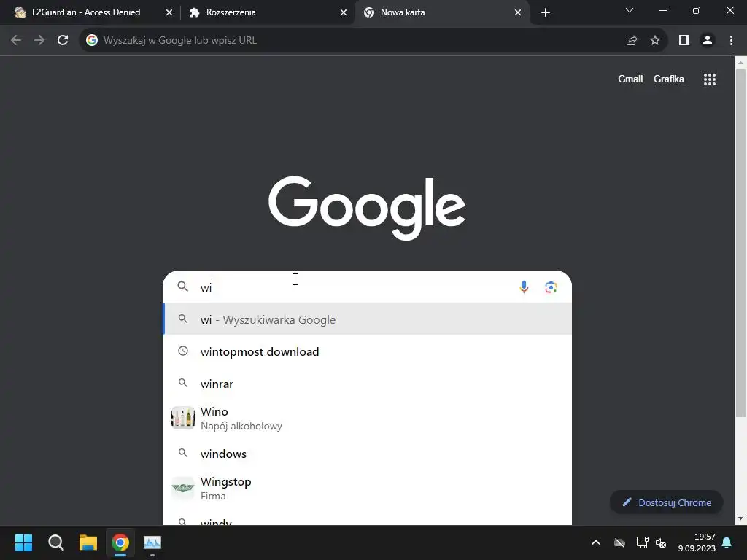The image size is (747, 560).
Task: Open File Explorer from the taskbar
Action: point(88,542)
